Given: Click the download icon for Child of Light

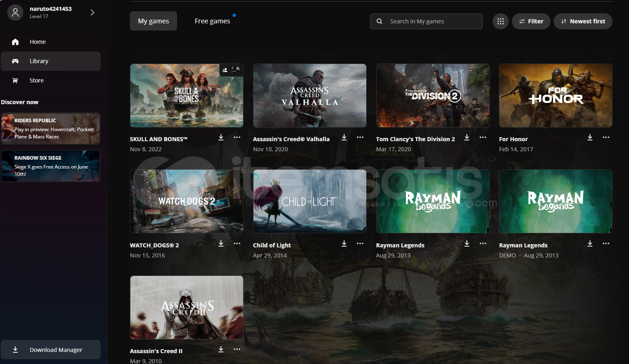Looking at the screenshot, I should pos(344,244).
